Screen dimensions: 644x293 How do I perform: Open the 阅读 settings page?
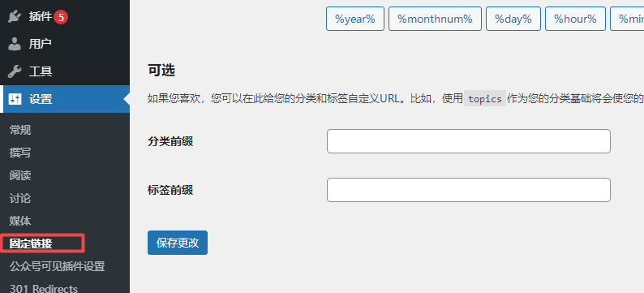coord(20,176)
